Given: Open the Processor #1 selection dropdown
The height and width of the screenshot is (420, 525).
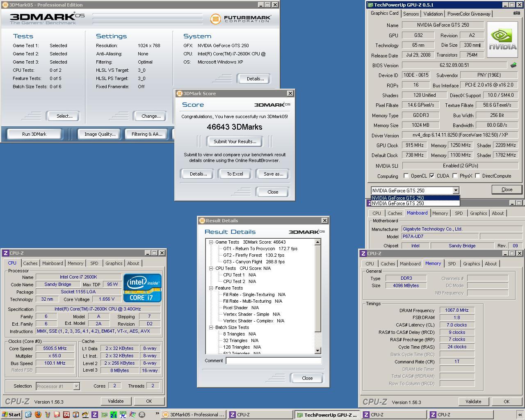Looking at the screenshot, I should pos(76,386).
